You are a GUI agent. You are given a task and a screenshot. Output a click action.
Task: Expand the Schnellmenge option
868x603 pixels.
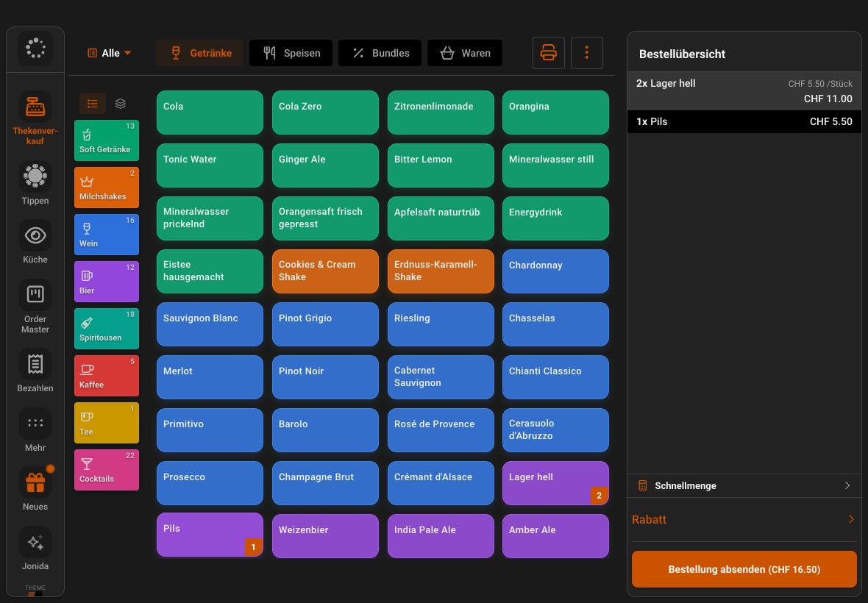point(744,486)
